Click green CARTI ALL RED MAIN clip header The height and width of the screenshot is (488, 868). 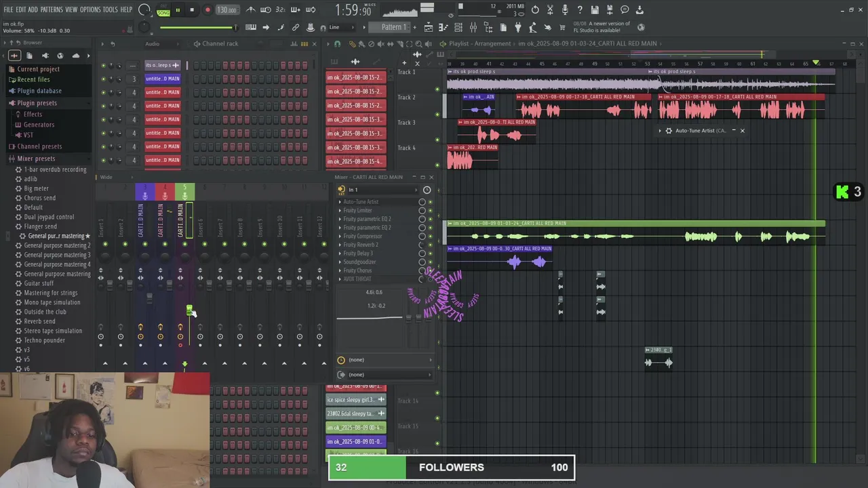tap(636, 223)
